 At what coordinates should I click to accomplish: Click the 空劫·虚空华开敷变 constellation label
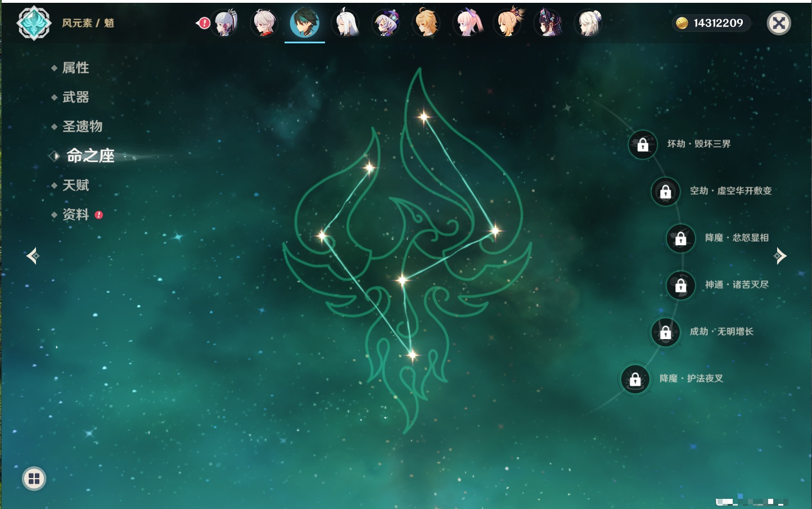[x=731, y=191]
